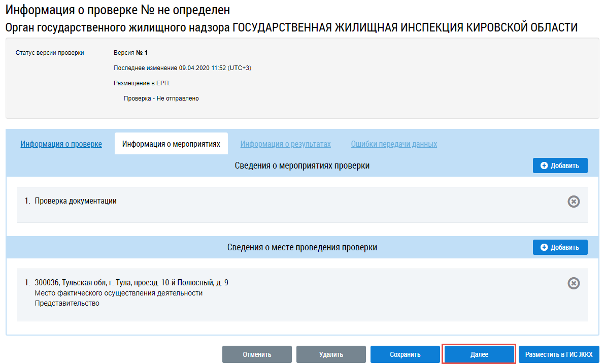
Task: Click the Сведения о мероприятиях проверки header
Action: (302, 166)
